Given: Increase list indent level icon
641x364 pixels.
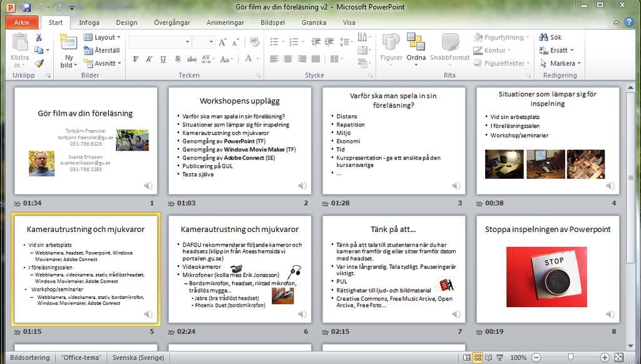Looking at the screenshot, I should pos(329,42).
